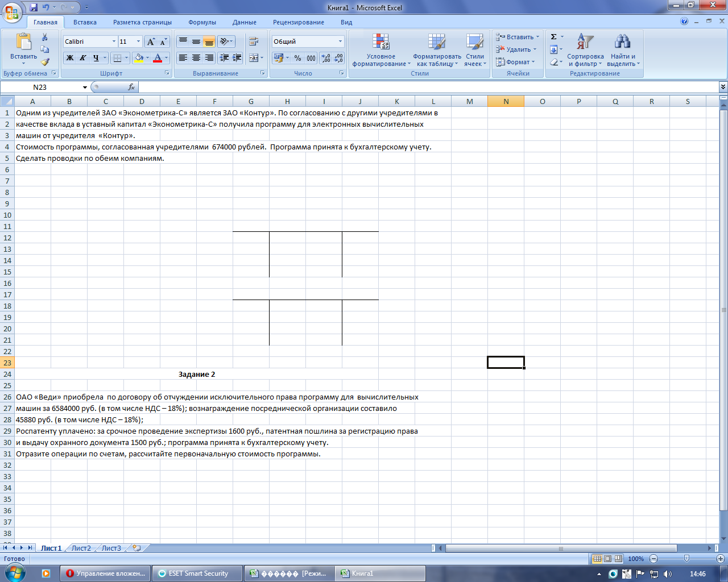Click the Удалить cells button
This screenshot has height=582, width=728.
516,49
